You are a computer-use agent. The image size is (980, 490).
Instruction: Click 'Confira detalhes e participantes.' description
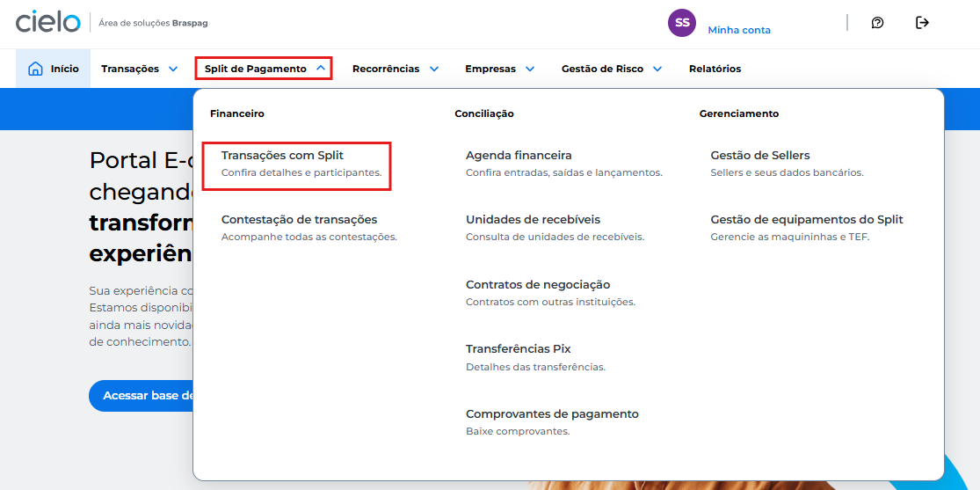[301, 172]
